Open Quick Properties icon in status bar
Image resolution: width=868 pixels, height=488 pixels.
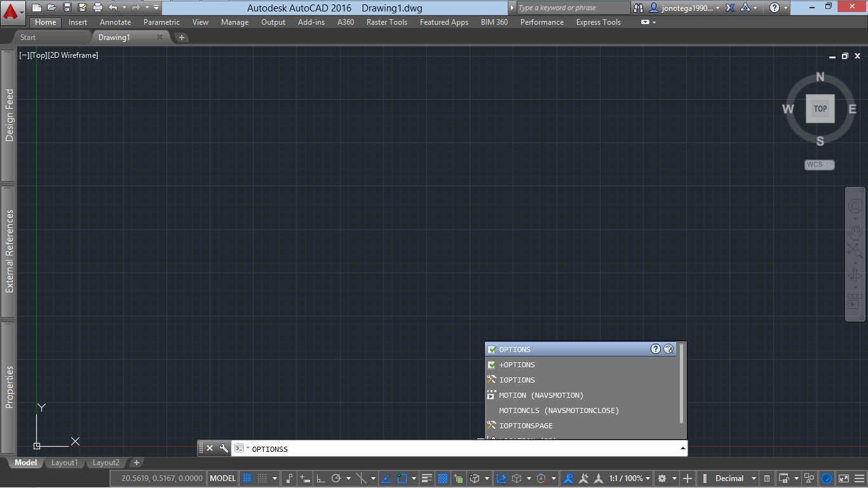tap(767, 478)
